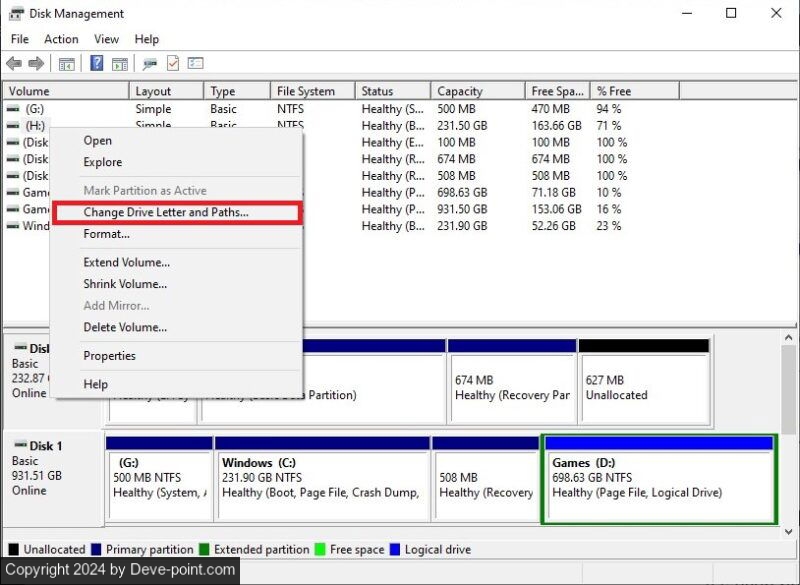Select Format in the context menu

point(106,234)
